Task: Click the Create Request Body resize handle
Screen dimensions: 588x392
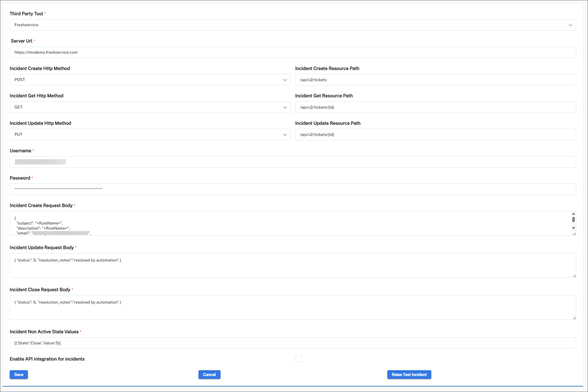Action: pos(574,234)
